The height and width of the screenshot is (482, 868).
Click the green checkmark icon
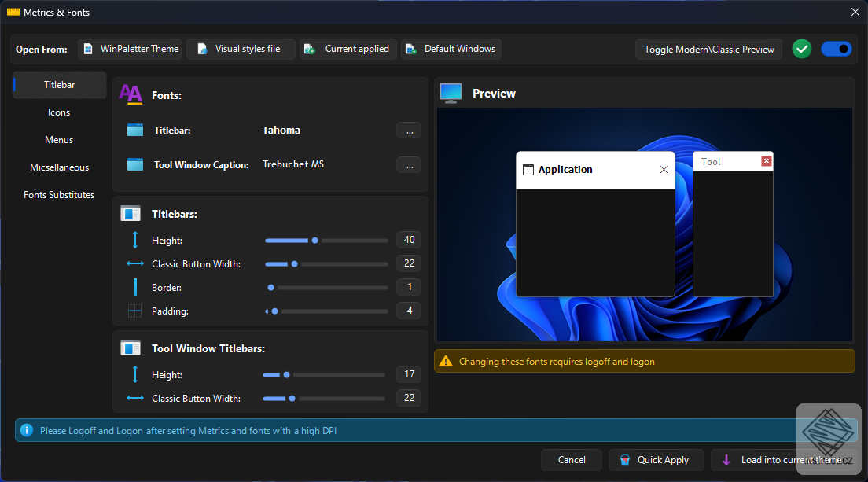801,49
